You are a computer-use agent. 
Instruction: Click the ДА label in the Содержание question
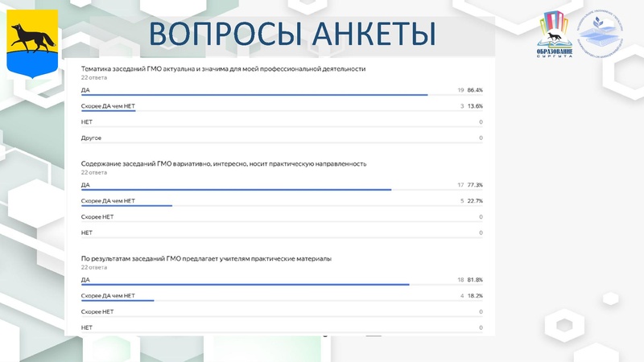85,185
